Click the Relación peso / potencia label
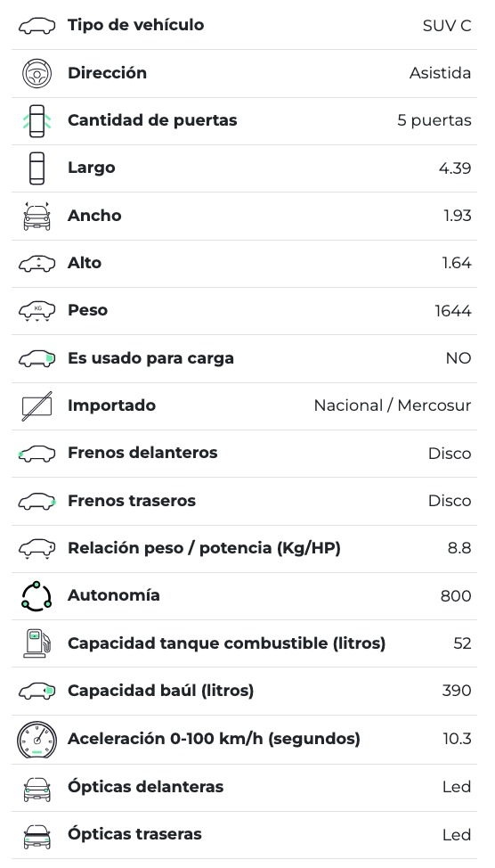 [204, 548]
